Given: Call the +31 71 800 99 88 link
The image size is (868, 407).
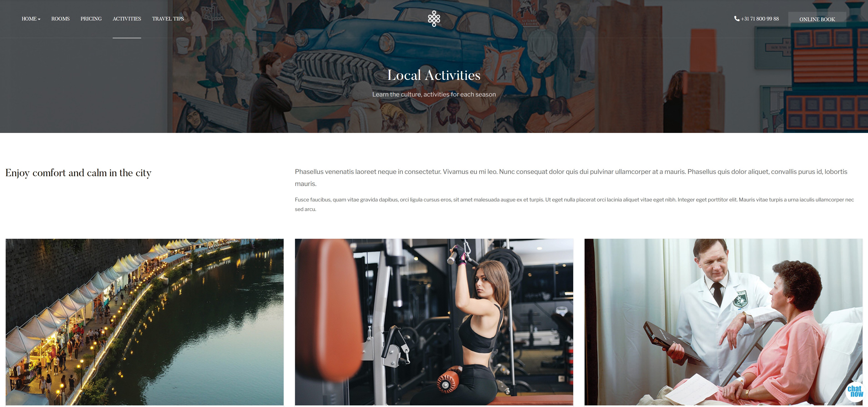Looking at the screenshot, I should (x=759, y=19).
